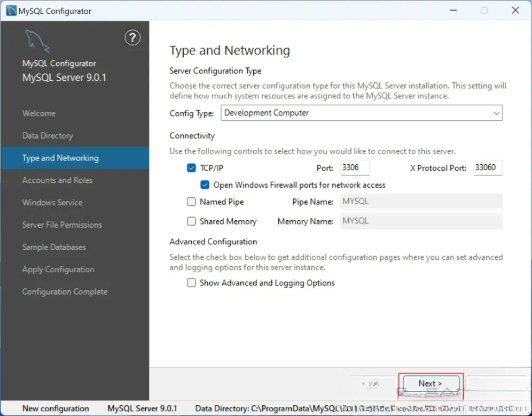Enable the Named Pipe checkbox
The height and width of the screenshot is (416, 532).
click(191, 202)
